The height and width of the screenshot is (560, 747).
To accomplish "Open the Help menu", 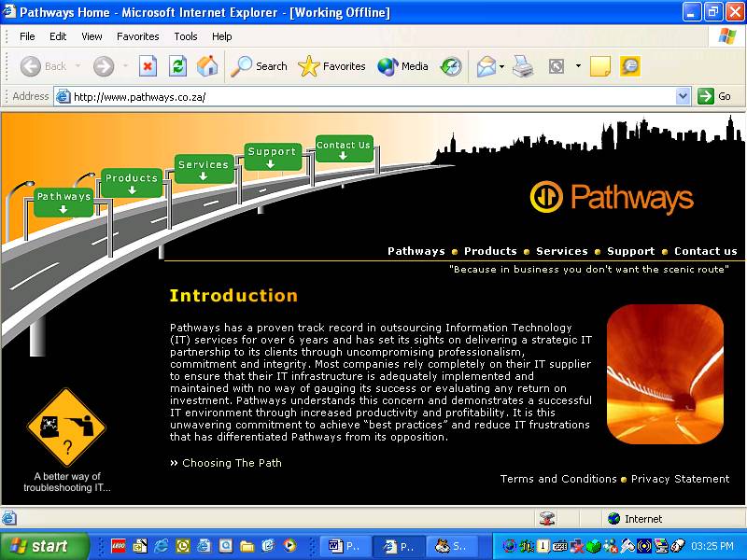I will click(221, 36).
